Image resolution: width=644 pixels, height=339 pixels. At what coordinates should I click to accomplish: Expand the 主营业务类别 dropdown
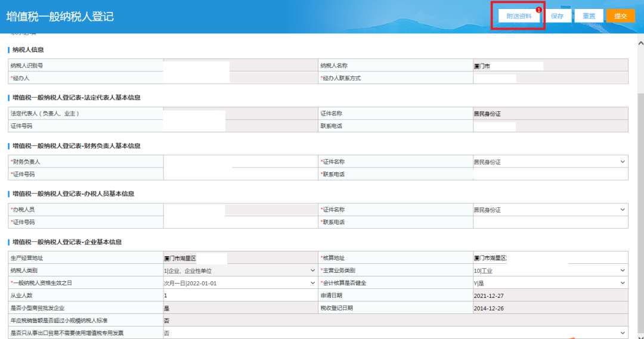[550, 270]
